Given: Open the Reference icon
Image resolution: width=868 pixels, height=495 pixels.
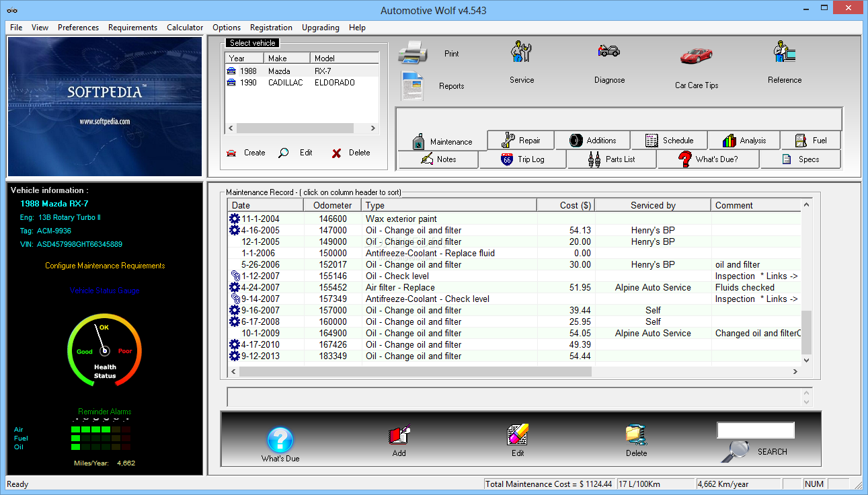Looking at the screenshot, I should tap(784, 52).
